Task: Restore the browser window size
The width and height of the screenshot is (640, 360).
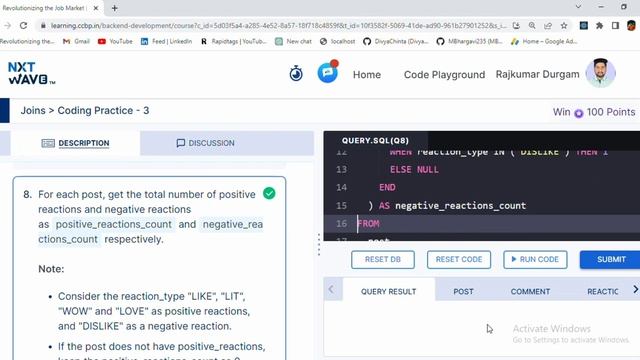Action: pyautogui.click(x=624, y=7)
